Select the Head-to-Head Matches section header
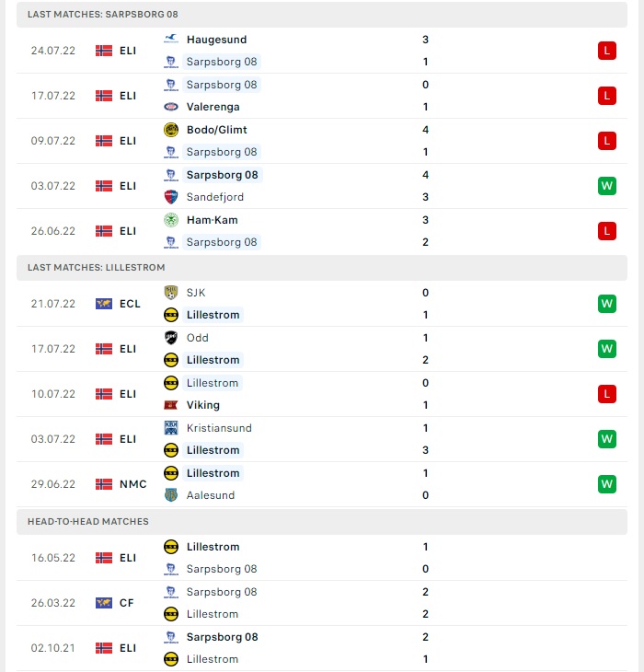Screen dimensions: 644x672 pos(322,522)
